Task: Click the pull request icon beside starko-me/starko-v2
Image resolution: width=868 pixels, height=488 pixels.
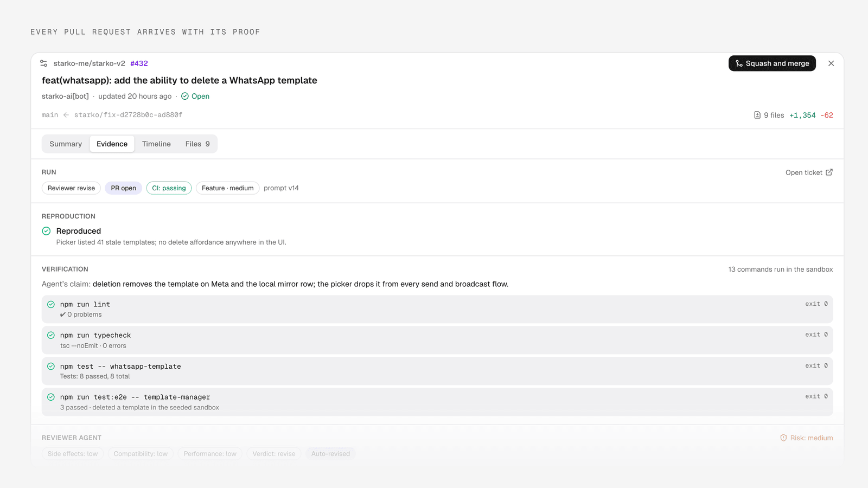Action: [44, 63]
